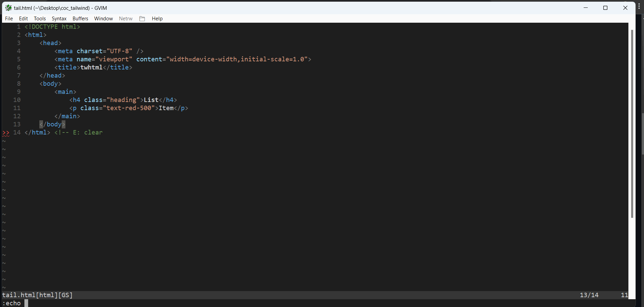Click the command line after :echo

26,303
